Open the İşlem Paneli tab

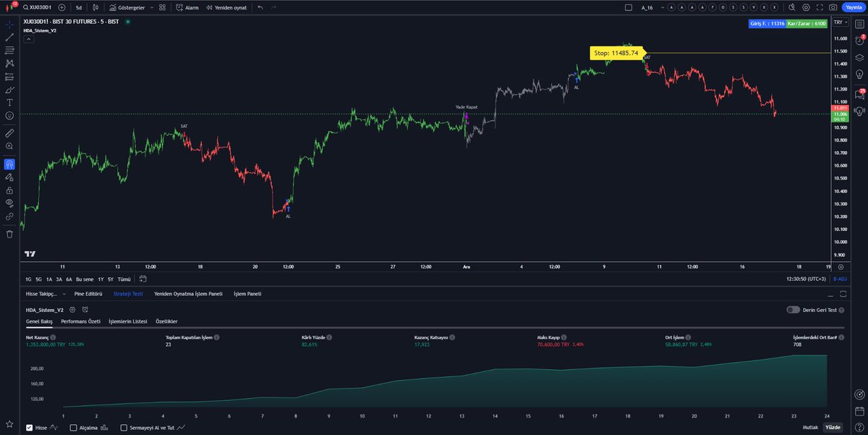(x=247, y=294)
